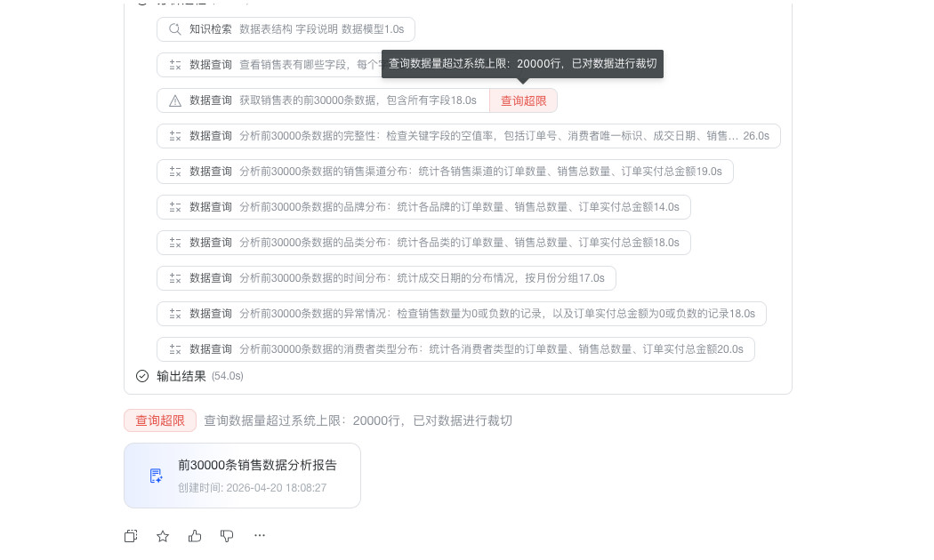Open the 异常情况 query step
This screenshot has width=934, height=560.
(x=462, y=314)
